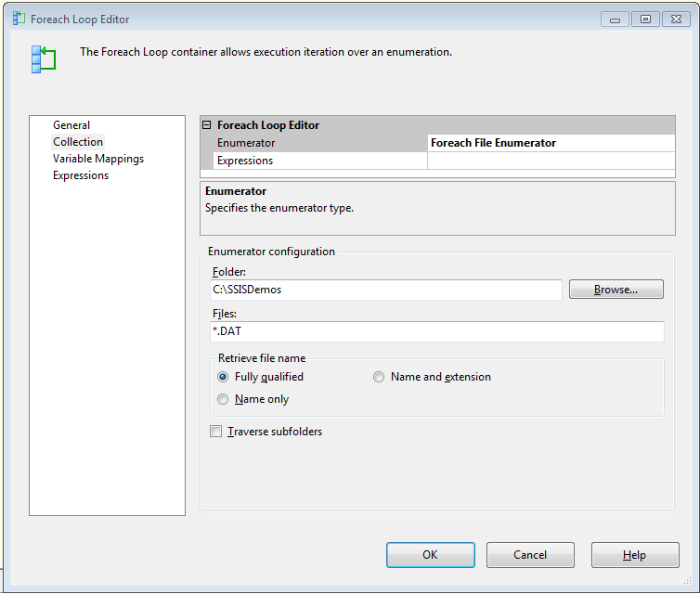
Task: Select the Name and extension option
Action: point(379,377)
